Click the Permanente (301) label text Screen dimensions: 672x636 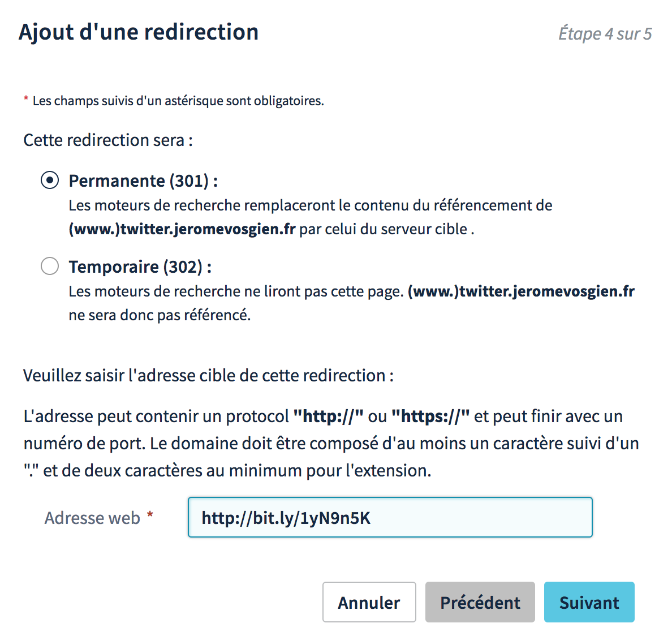pos(143,181)
